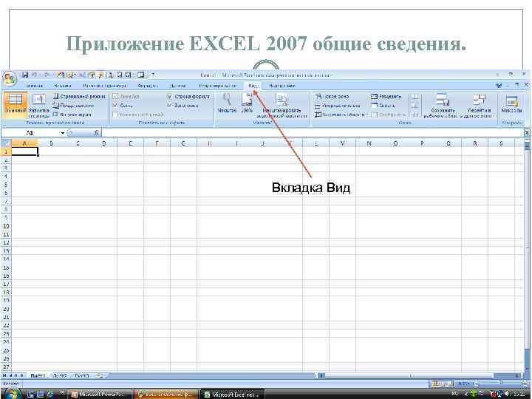The image size is (532, 399).
Task: Switch to the Лист2 sheet tab
Action: (61, 375)
